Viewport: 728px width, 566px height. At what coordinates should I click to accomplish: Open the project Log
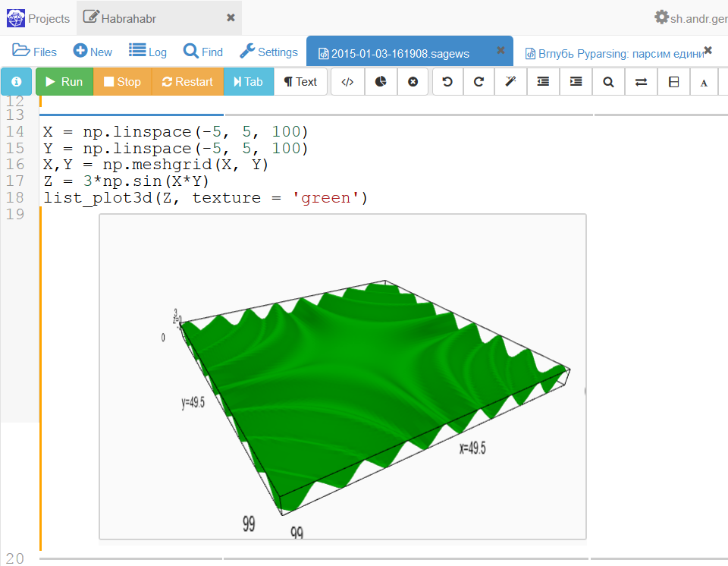[148, 51]
